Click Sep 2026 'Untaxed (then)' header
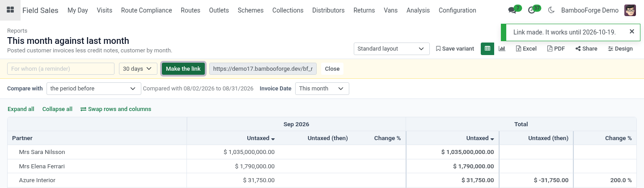Screen dimensions: 644x188 328,138
